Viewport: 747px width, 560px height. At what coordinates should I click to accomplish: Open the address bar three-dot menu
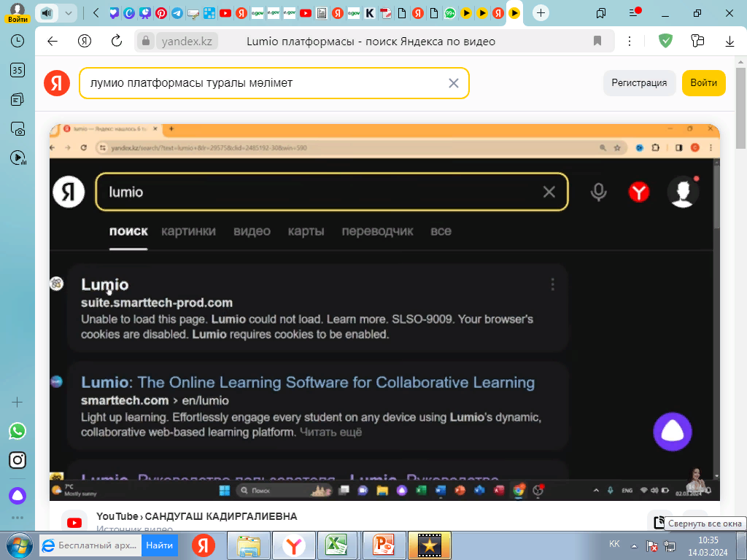pos(630,42)
